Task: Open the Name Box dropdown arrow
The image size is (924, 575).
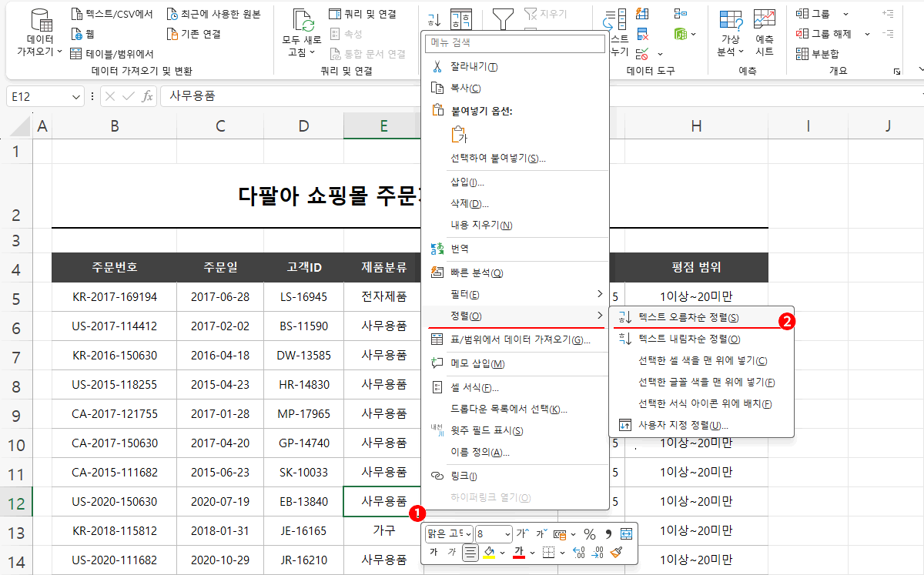Action: (76, 96)
